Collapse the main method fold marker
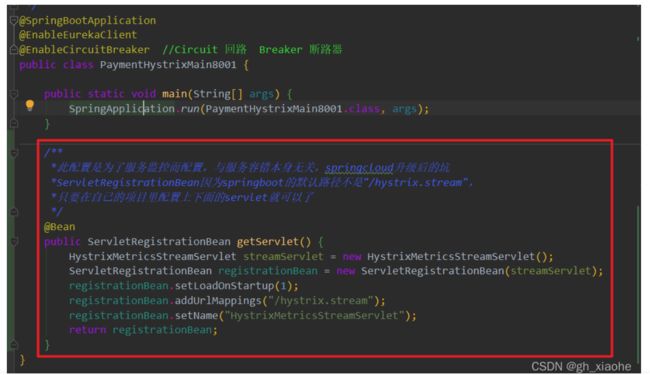This screenshot has height=375, width=650. (x=13, y=94)
